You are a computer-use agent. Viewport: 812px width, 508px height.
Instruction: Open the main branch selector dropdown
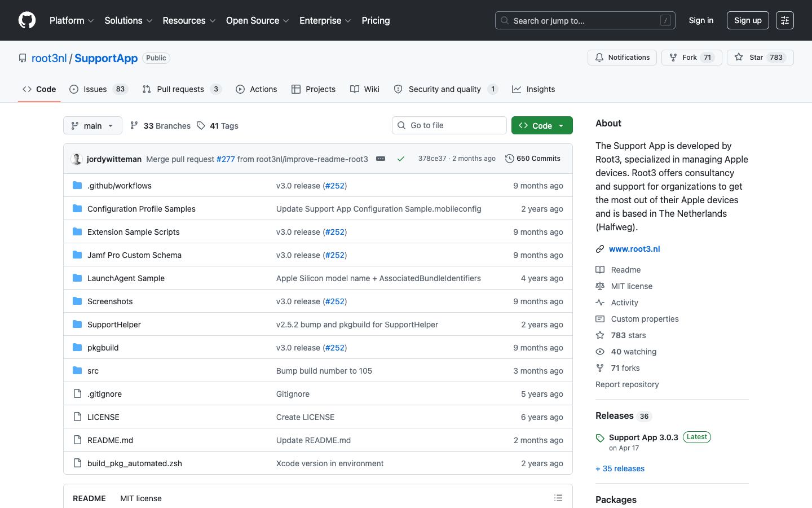(x=92, y=125)
